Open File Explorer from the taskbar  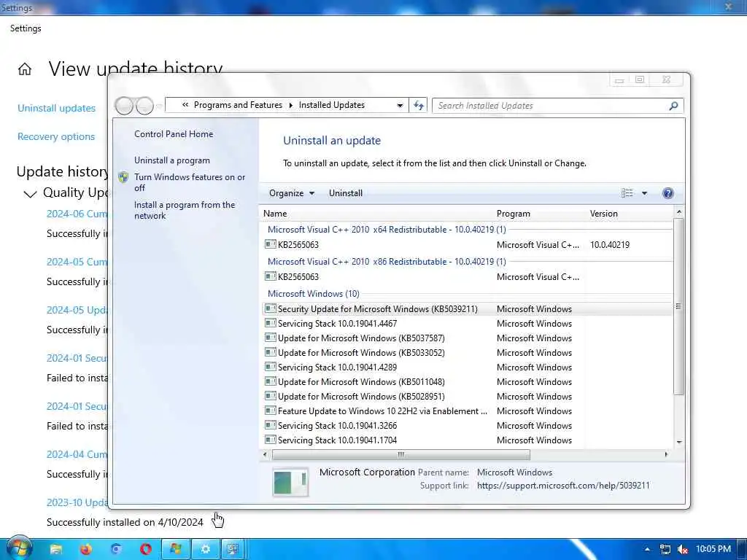pos(55,549)
